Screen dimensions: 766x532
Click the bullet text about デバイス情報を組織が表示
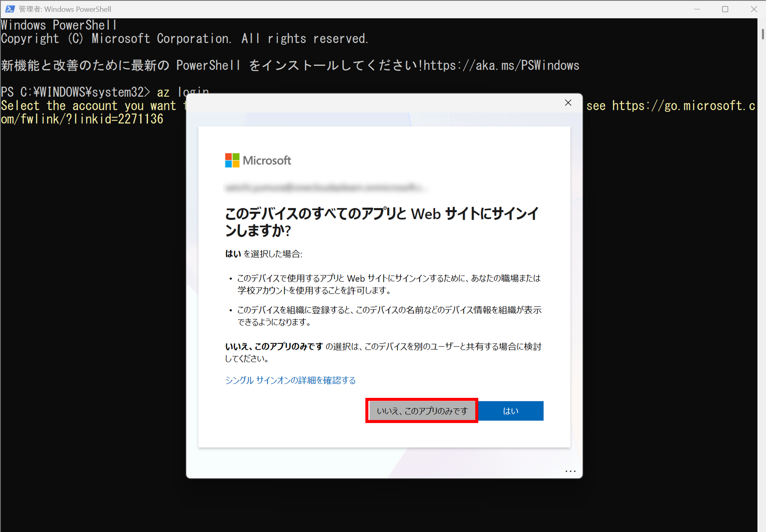click(x=389, y=316)
